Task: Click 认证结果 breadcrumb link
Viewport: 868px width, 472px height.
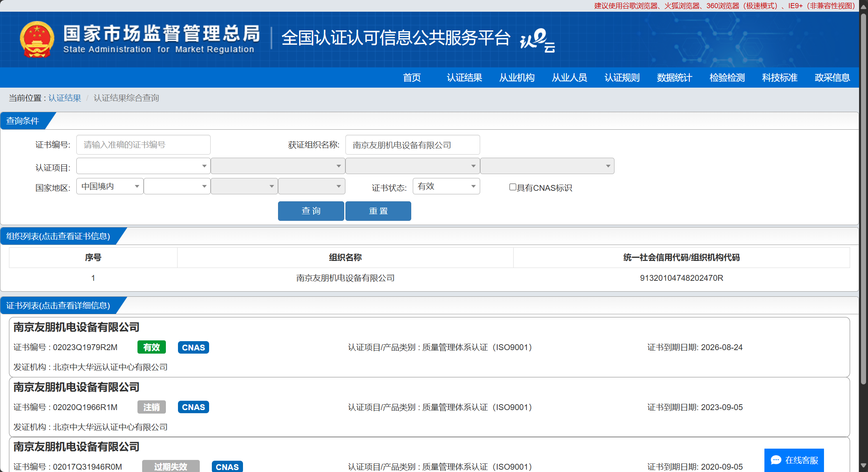Action: [65, 98]
